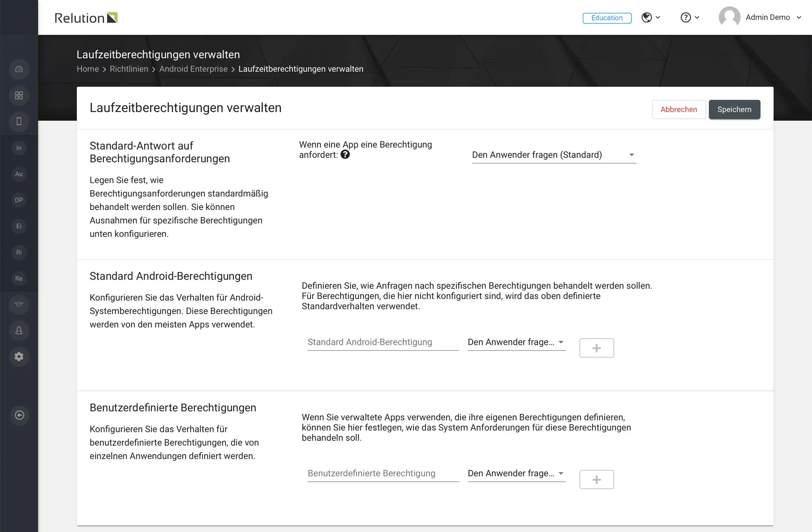The image size is (812, 532).
Task: Focus the Standard Android-Berechtigung input field
Action: point(383,342)
